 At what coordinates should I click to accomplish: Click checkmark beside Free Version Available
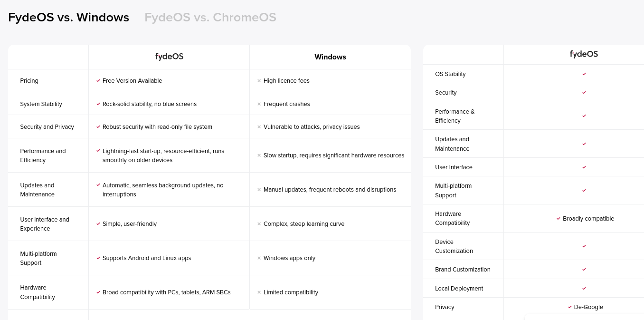pos(98,81)
